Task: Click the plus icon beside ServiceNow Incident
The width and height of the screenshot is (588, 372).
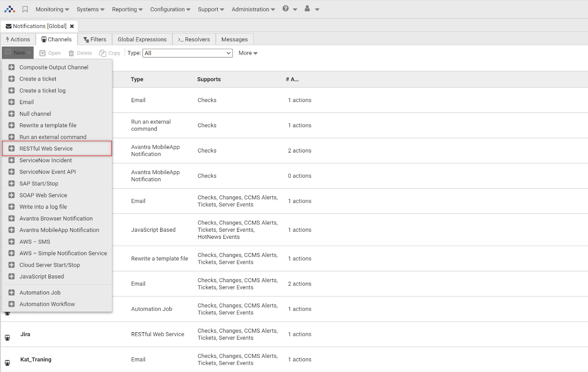Action: [11, 160]
